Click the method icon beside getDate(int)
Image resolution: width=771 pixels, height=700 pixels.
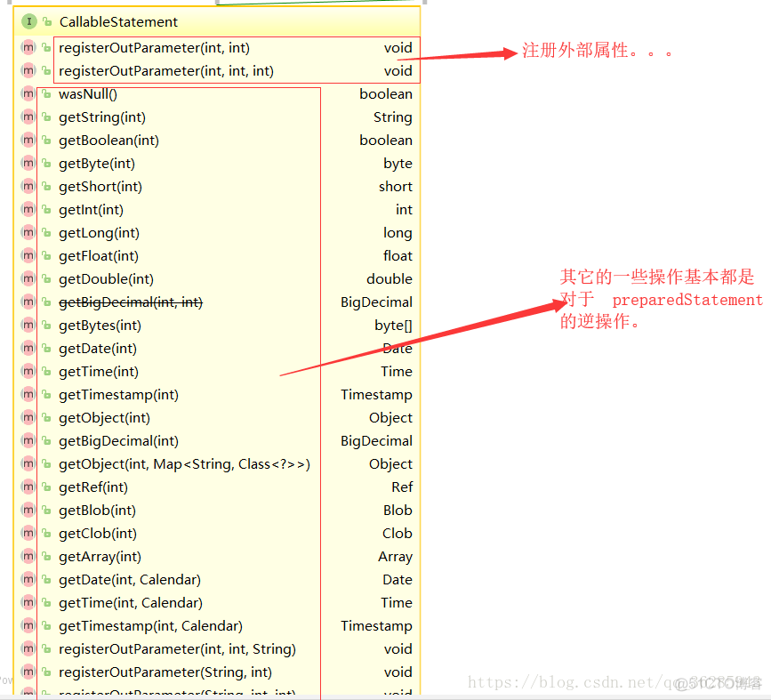point(28,349)
